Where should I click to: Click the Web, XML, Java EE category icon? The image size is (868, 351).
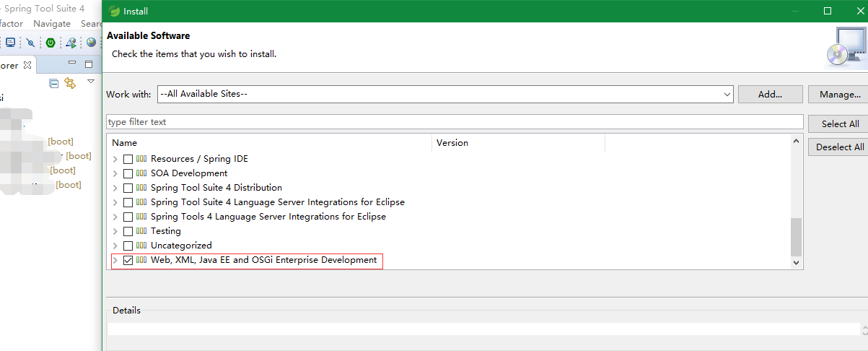click(141, 260)
